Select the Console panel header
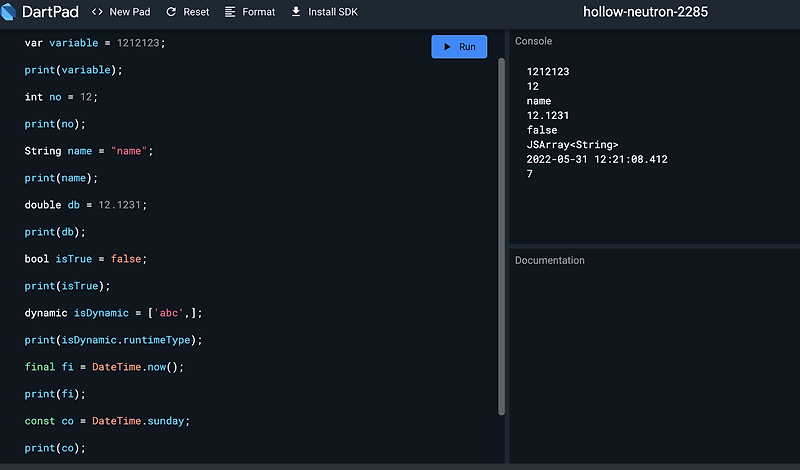The height and width of the screenshot is (470, 800). 533,41
